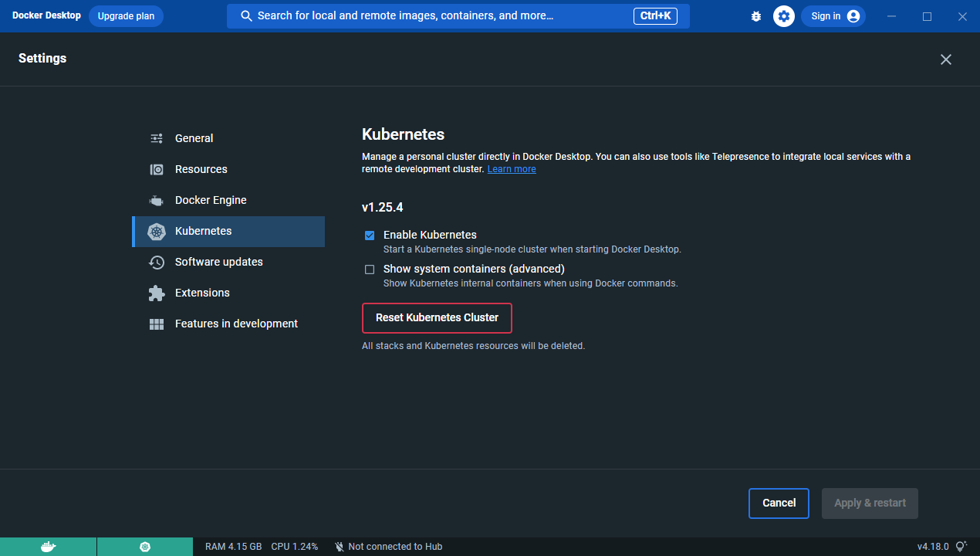This screenshot has width=980, height=556.
Task: Check Show system containers (advanced)
Action: tap(370, 270)
